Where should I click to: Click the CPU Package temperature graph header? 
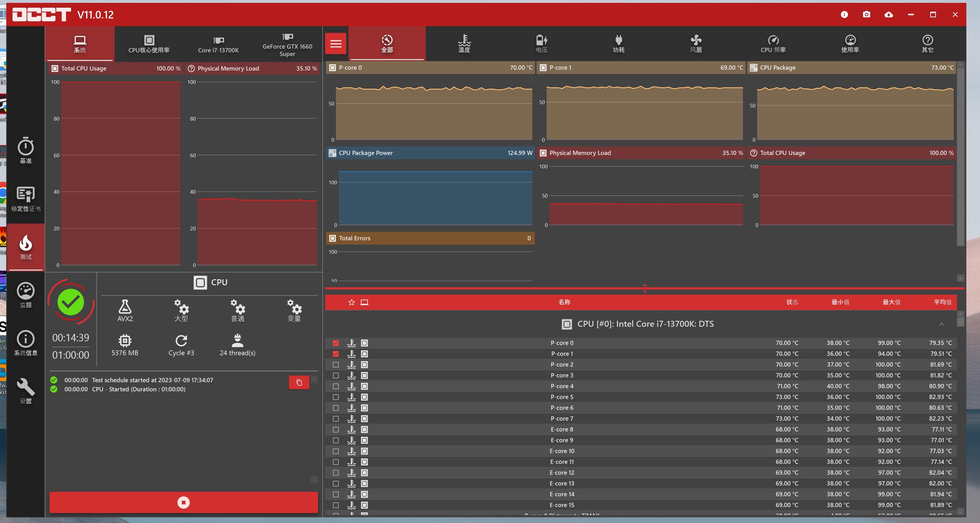click(x=852, y=68)
